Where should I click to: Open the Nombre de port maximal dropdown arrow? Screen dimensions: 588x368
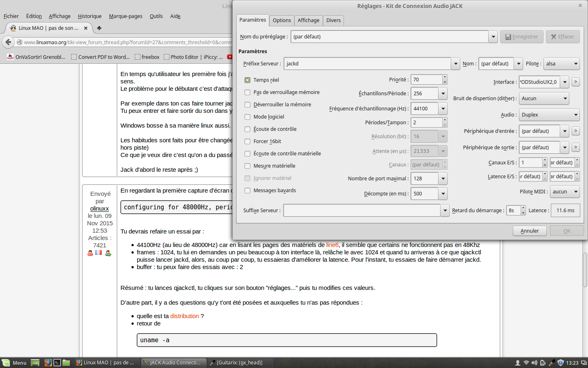click(443, 179)
